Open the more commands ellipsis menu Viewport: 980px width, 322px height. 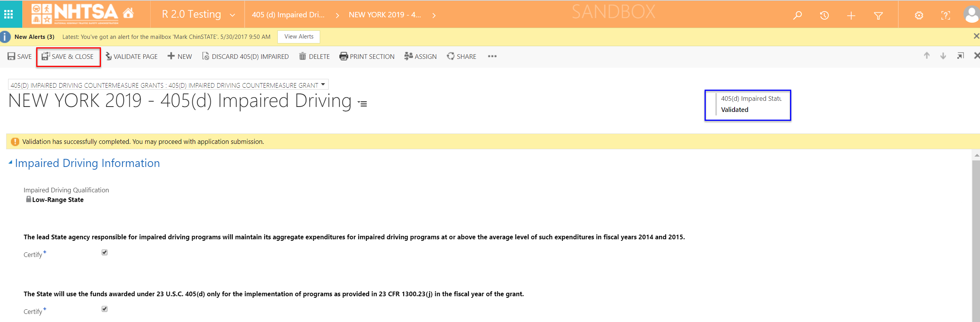pos(492,57)
